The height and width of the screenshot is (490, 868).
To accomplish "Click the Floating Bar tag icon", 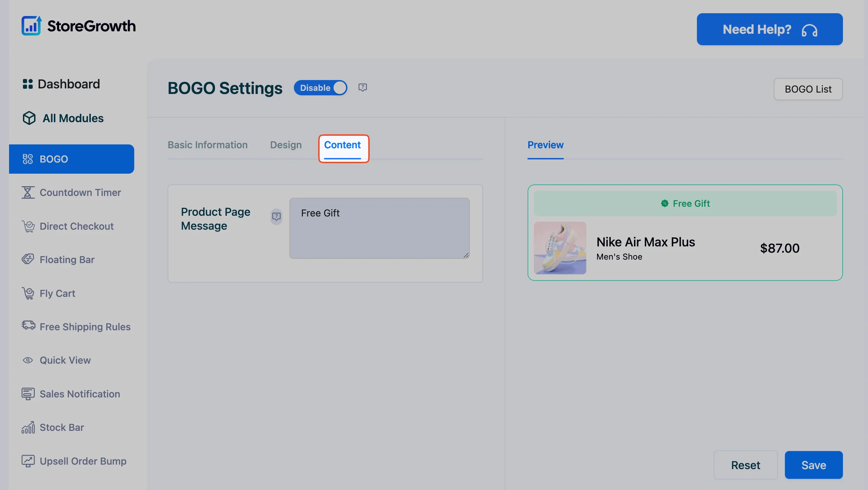I will [28, 259].
